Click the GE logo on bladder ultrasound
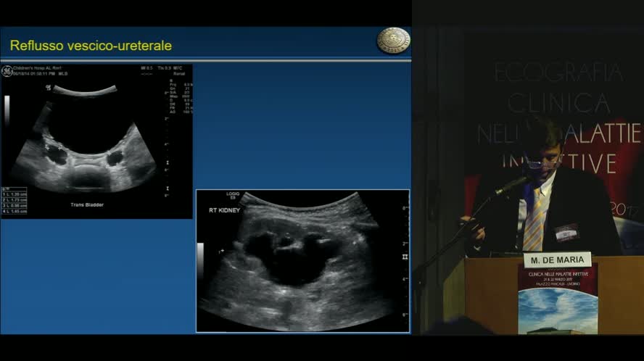 point(7,70)
